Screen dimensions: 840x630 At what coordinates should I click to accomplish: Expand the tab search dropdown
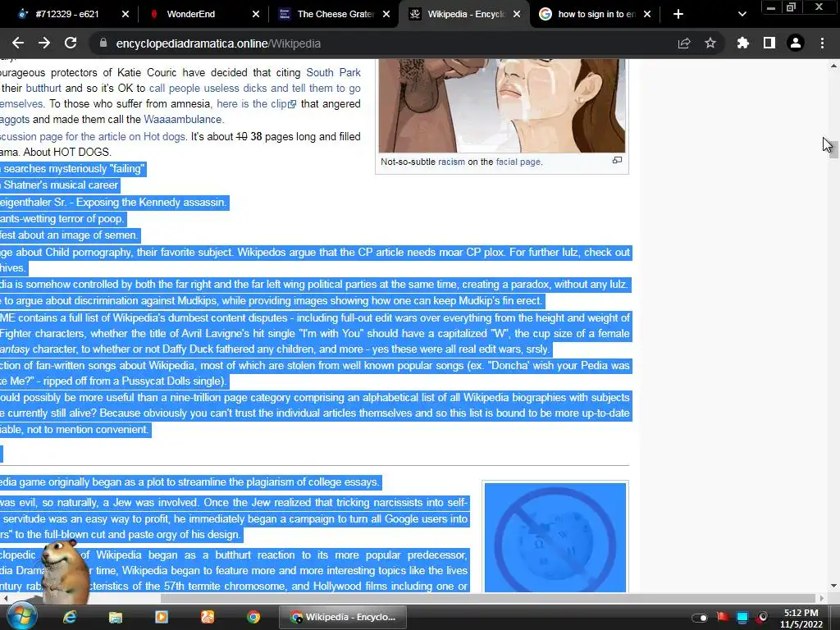742,14
